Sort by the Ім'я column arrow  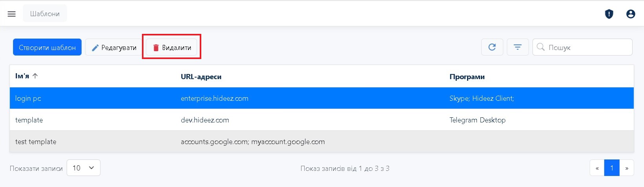pos(35,76)
